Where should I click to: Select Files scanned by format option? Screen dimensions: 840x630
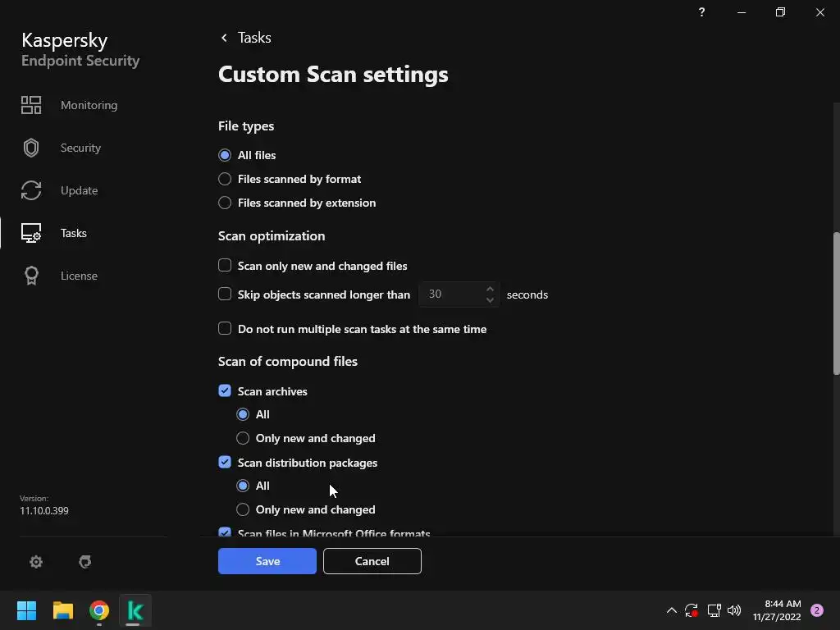point(225,179)
